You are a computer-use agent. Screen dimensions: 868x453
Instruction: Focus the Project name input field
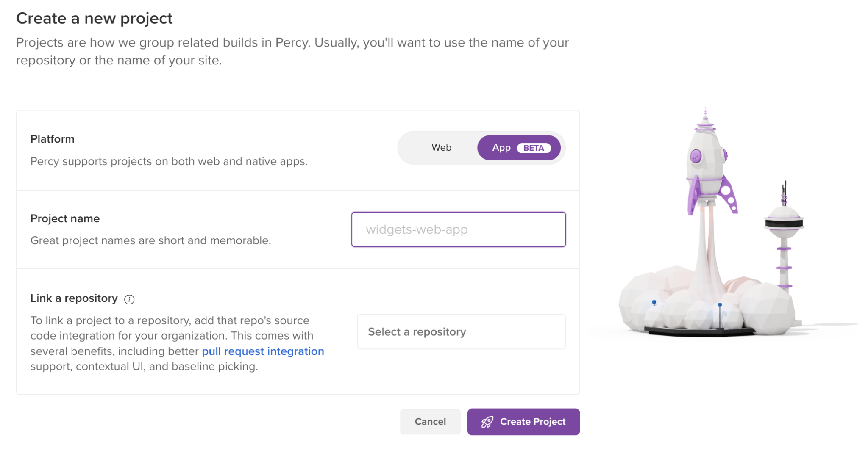click(459, 229)
